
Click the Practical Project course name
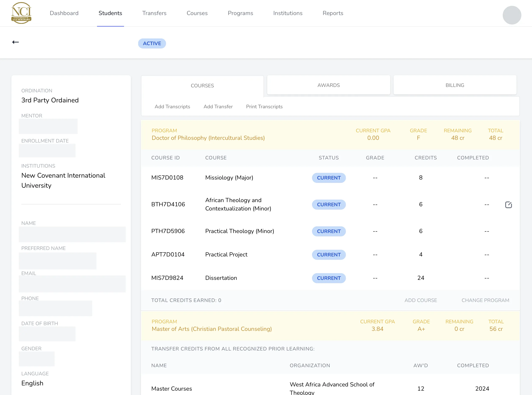(x=226, y=255)
